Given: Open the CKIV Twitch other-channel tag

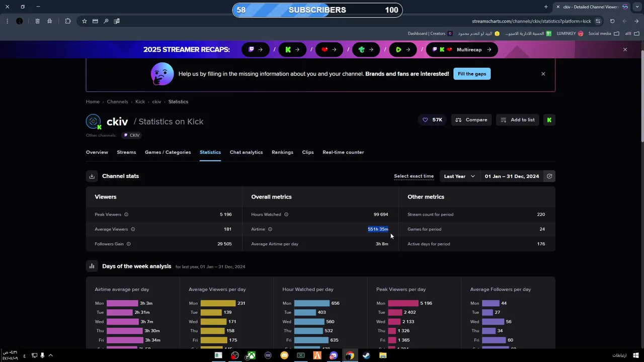Looking at the screenshot, I should point(132,135).
